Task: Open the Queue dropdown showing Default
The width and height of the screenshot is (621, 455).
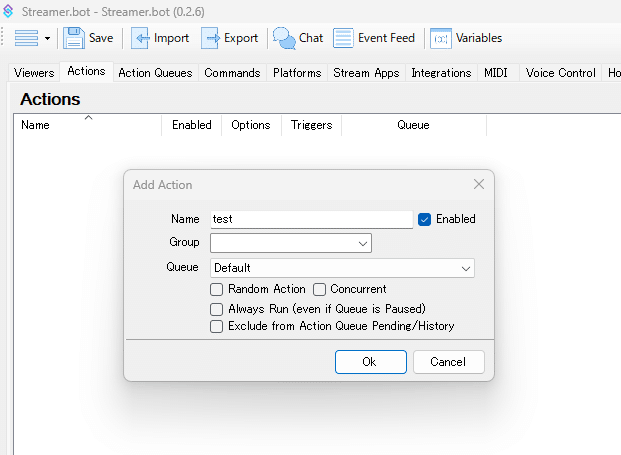Action: click(x=342, y=268)
